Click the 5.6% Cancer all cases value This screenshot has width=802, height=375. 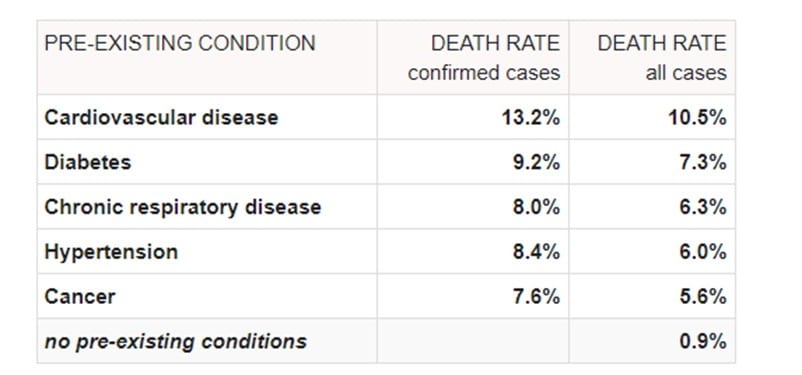click(703, 297)
